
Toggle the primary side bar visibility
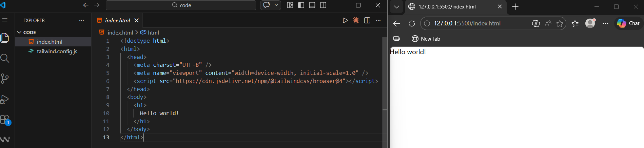301,5
